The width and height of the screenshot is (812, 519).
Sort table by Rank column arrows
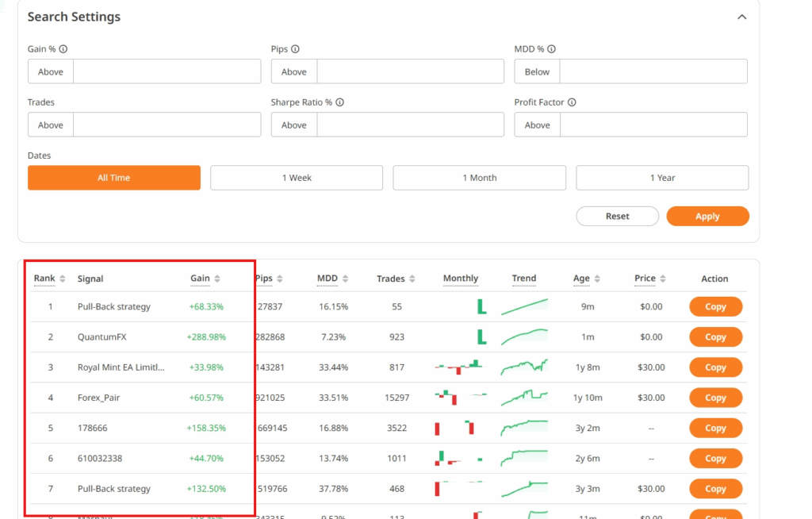tap(63, 279)
